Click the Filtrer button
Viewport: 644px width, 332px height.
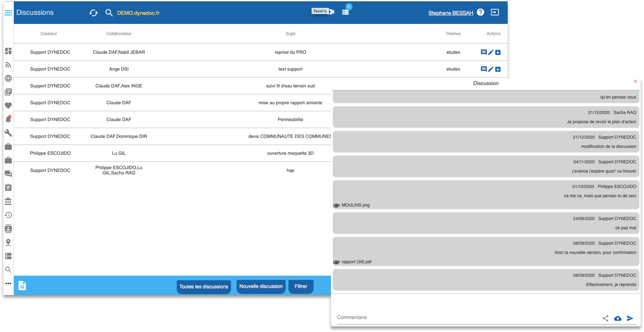pyautogui.click(x=301, y=286)
